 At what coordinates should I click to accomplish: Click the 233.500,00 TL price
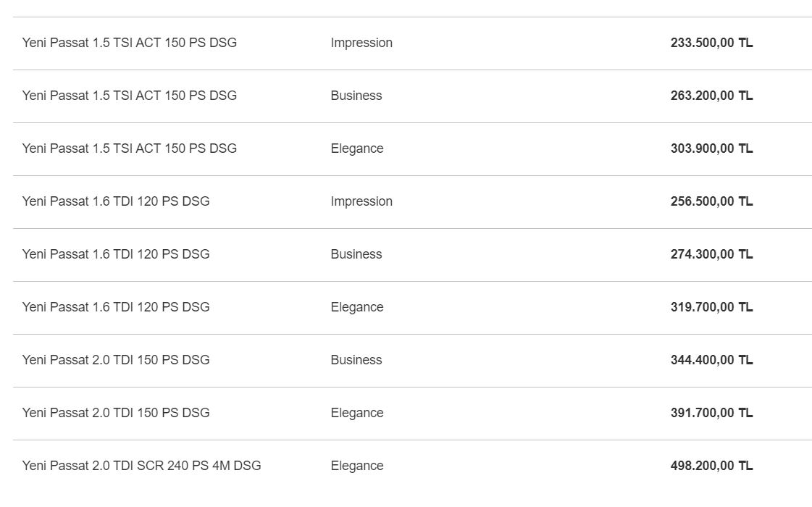tap(711, 43)
